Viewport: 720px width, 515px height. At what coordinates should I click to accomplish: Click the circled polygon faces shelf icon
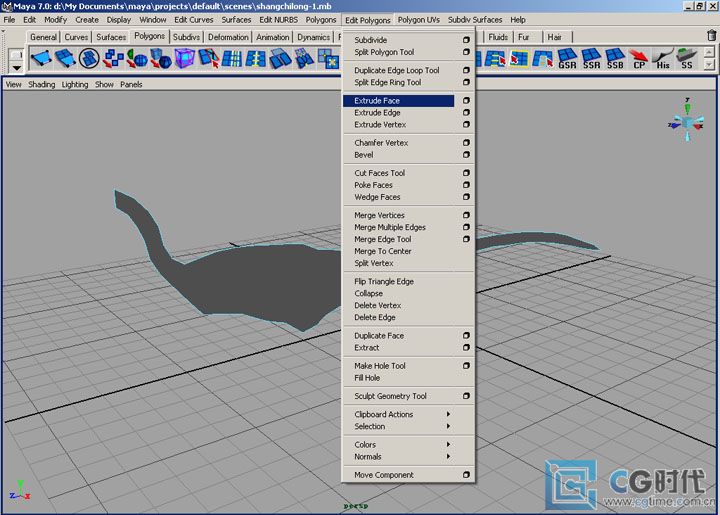(x=89, y=59)
